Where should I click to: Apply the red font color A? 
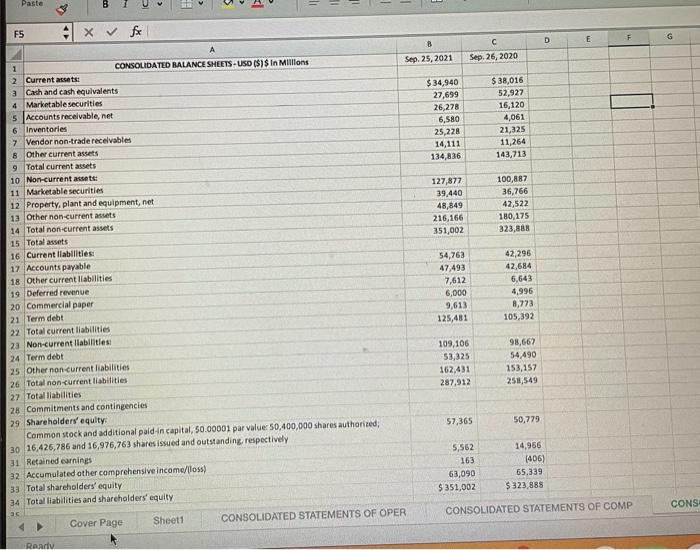click(x=258, y=4)
